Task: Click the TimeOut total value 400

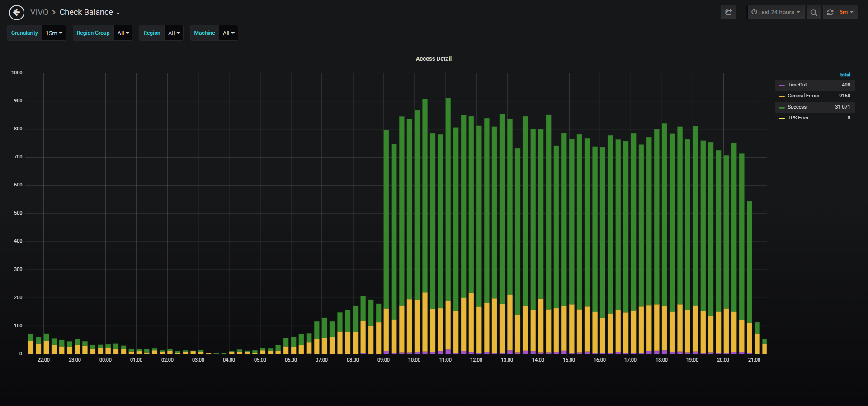Action: coord(846,85)
